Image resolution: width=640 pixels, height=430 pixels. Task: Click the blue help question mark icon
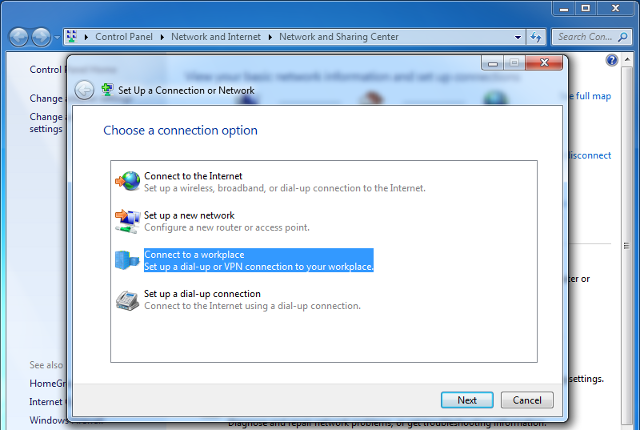pyautogui.click(x=612, y=60)
